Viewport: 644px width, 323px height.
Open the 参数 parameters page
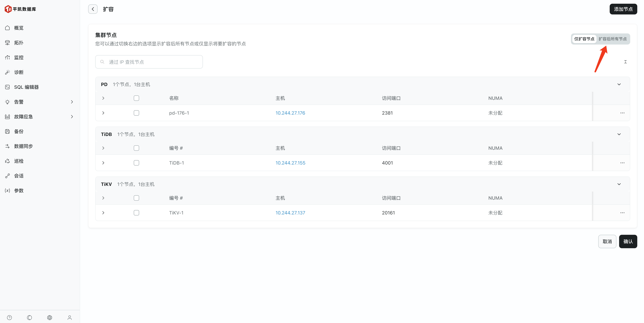[19, 190]
